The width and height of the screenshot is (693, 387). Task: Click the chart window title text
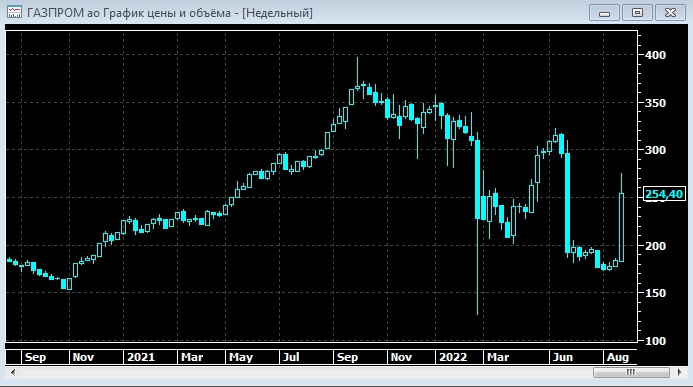click(x=170, y=13)
